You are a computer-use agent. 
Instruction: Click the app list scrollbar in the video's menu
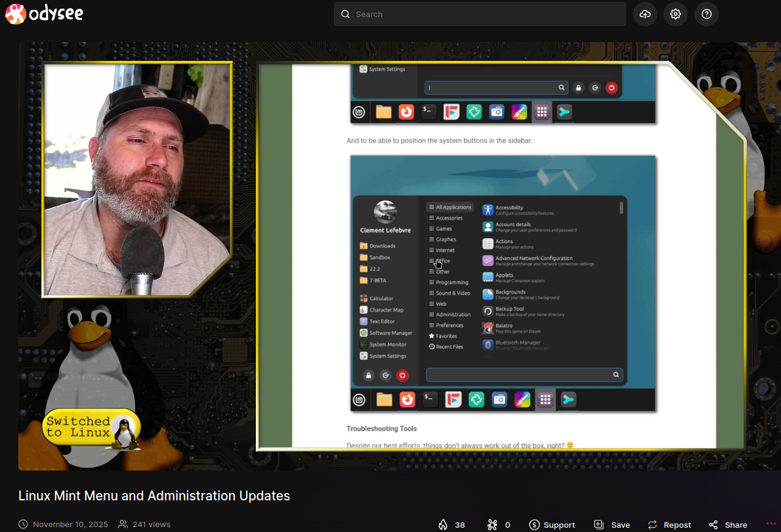[x=621, y=208]
